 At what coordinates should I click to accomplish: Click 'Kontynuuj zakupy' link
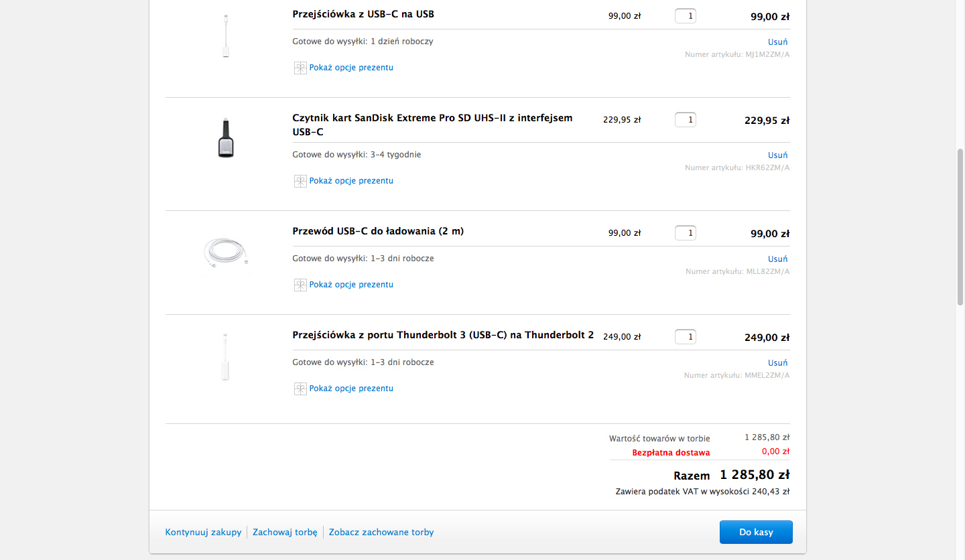click(203, 533)
